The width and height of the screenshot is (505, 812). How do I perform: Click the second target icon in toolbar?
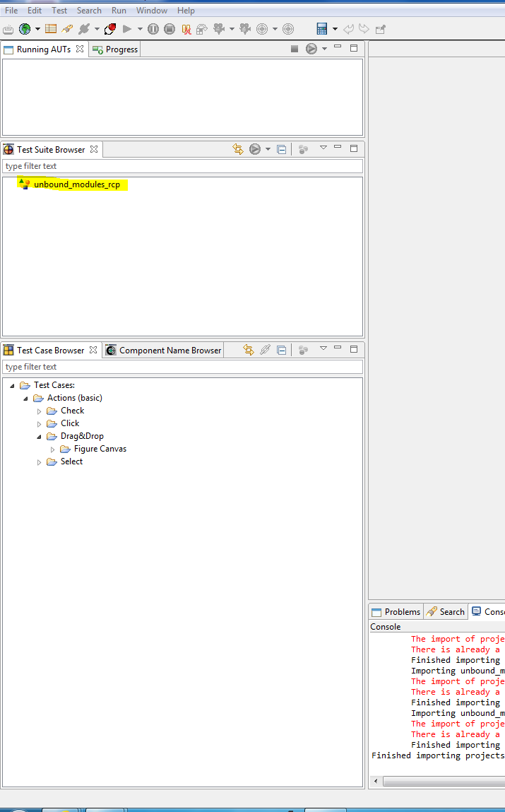point(288,29)
